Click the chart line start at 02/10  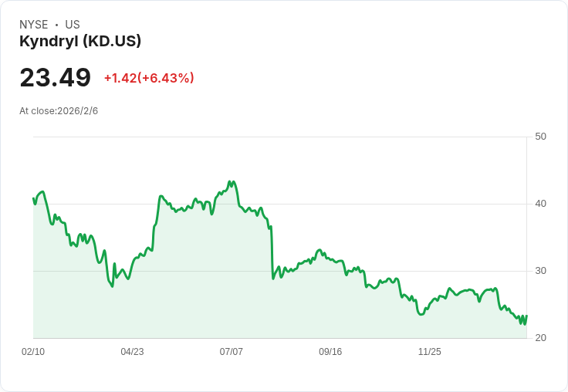pyautogui.click(x=34, y=199)
